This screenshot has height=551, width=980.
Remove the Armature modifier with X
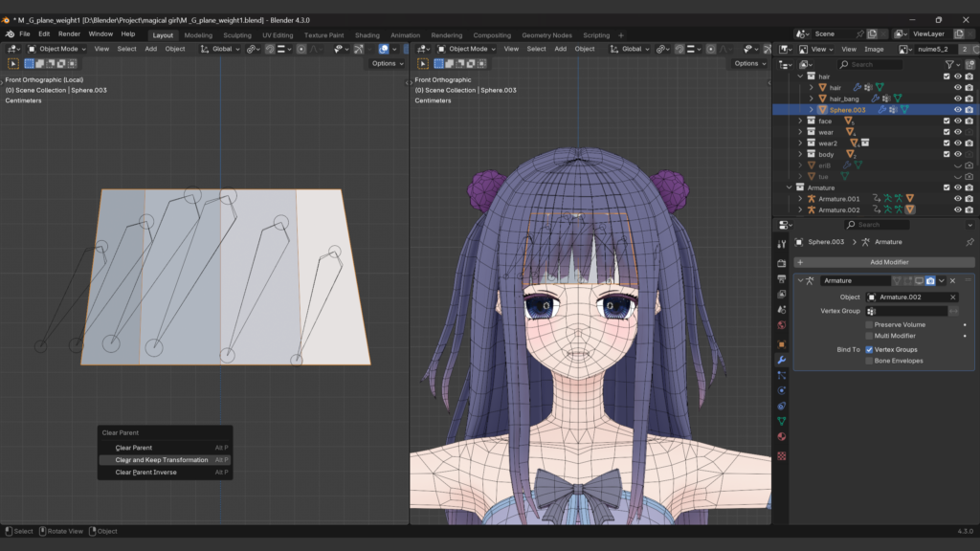tap(952, 280)
